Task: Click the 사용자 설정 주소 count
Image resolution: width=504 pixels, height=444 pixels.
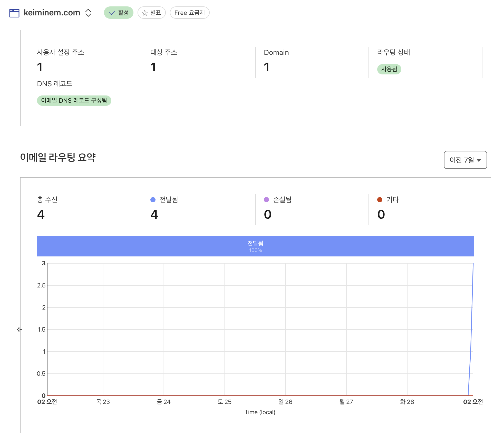Action: click(40, 67)
